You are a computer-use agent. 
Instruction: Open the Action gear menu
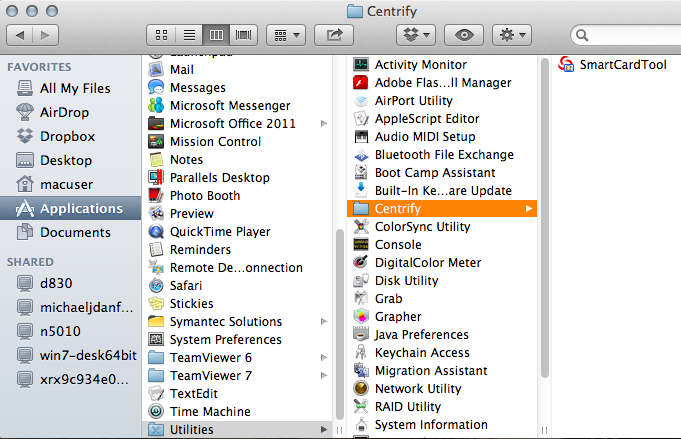[513, 34]
